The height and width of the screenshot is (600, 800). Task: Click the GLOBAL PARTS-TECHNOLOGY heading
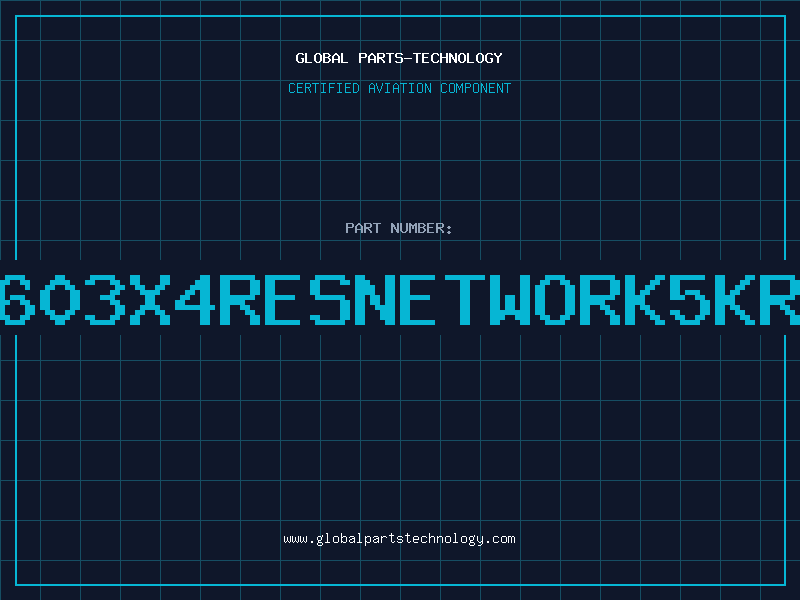click(399, 58)
